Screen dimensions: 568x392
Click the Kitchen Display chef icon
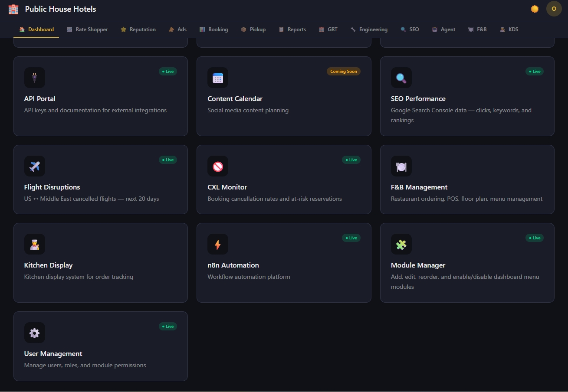(35, 244)
